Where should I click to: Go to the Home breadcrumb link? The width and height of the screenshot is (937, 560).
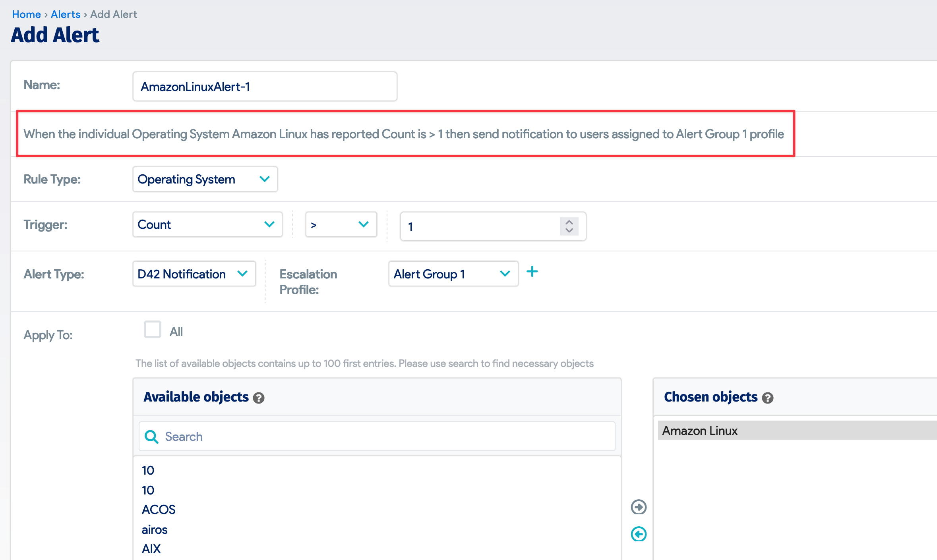click(26, 14)
